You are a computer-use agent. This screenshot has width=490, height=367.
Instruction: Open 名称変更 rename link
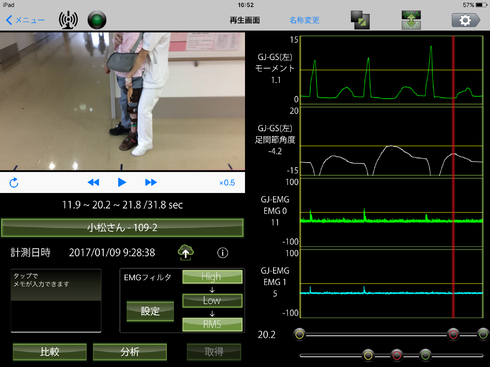(x=304, y=20)
